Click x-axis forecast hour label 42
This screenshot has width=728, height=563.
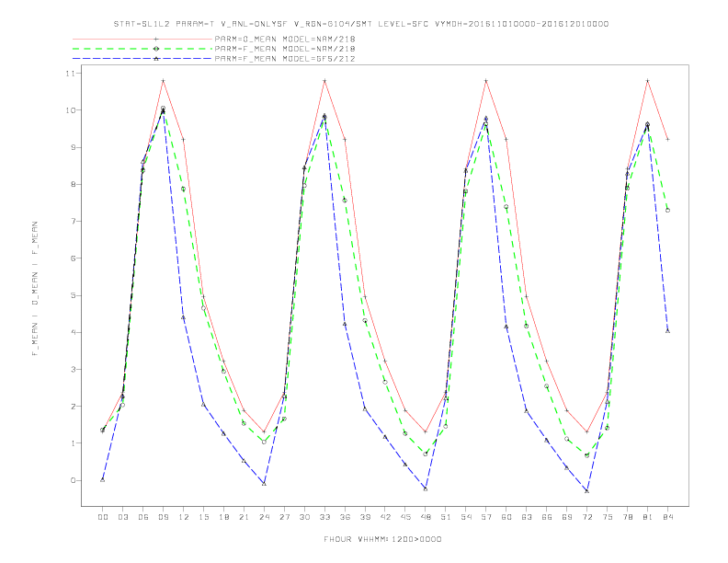385,517
